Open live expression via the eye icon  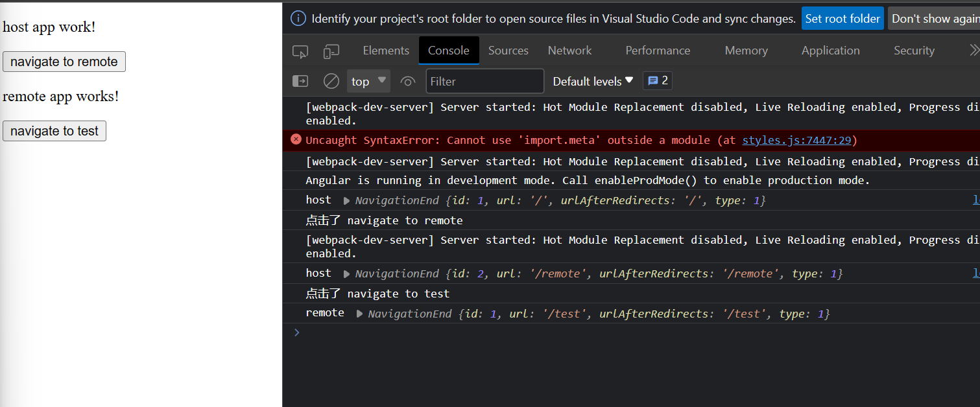pos(408,81)
